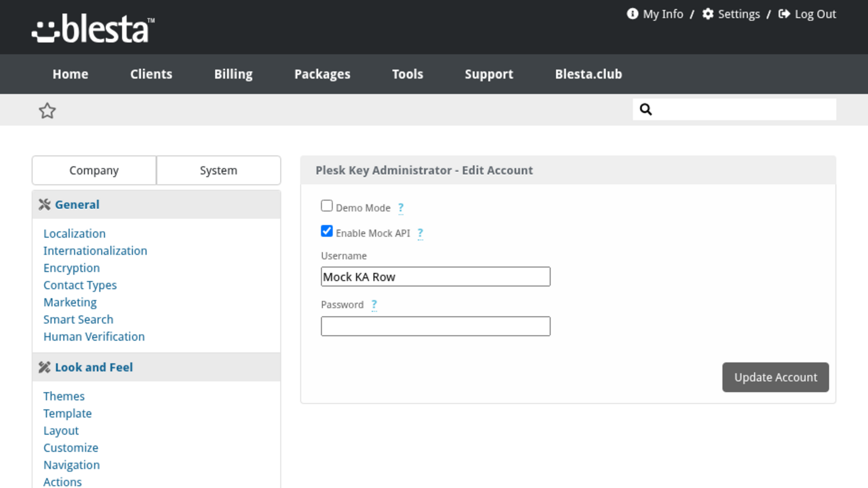Screen dimensions: 868x488
Task: Click the Log Out arrow icon
Action: point(784,14)
